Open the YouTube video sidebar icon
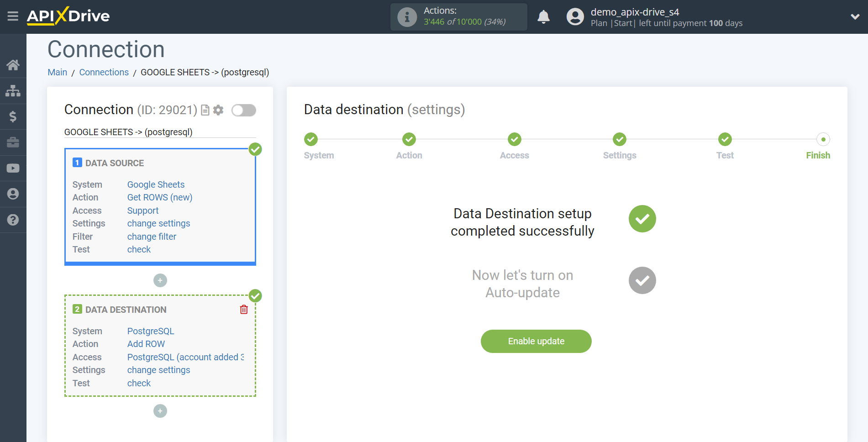Image resolution: width=868 pixels, height=442 pixels. 13,168
